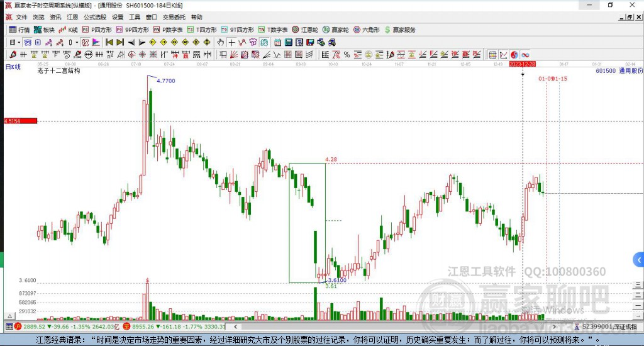Toggle the multicolor play triangle icon
Image resolution: width=644 pixels, height=346 pixels.
[96, 42]
